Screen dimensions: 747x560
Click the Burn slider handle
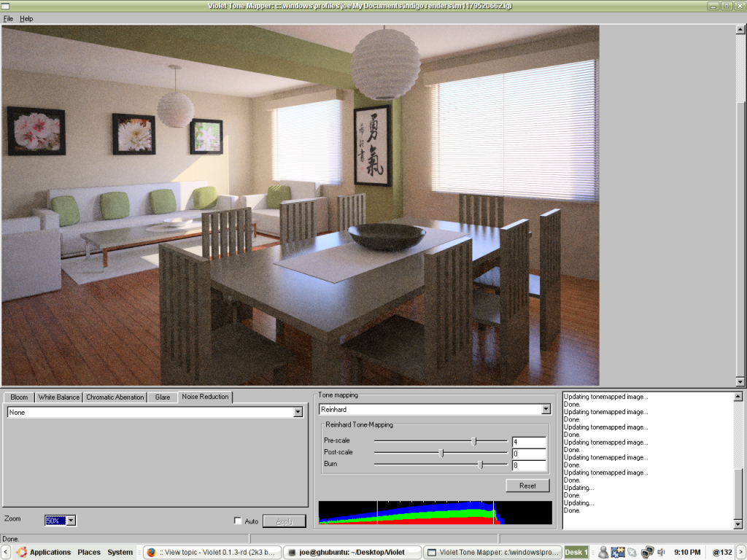[481, 464]
